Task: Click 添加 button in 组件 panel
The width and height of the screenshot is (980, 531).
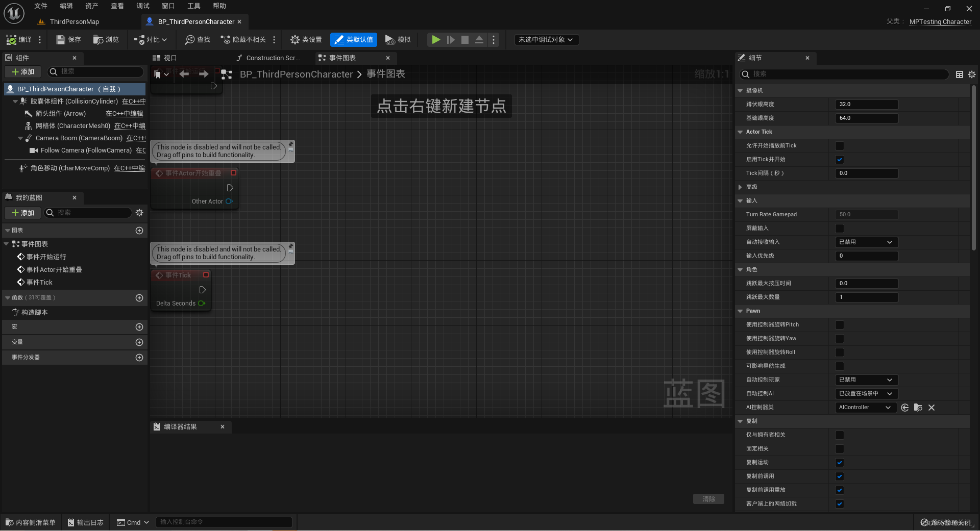Action: 23,72
